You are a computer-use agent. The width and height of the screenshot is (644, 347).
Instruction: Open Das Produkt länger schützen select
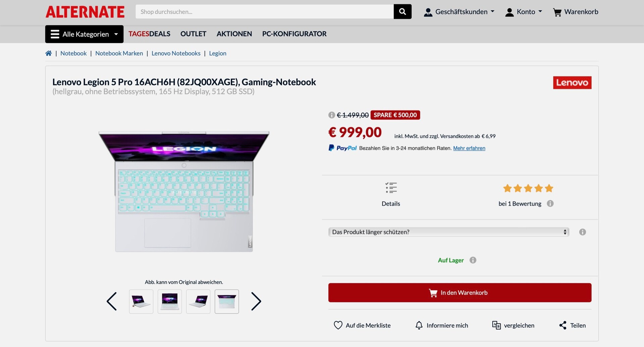[x=449, y=232]
